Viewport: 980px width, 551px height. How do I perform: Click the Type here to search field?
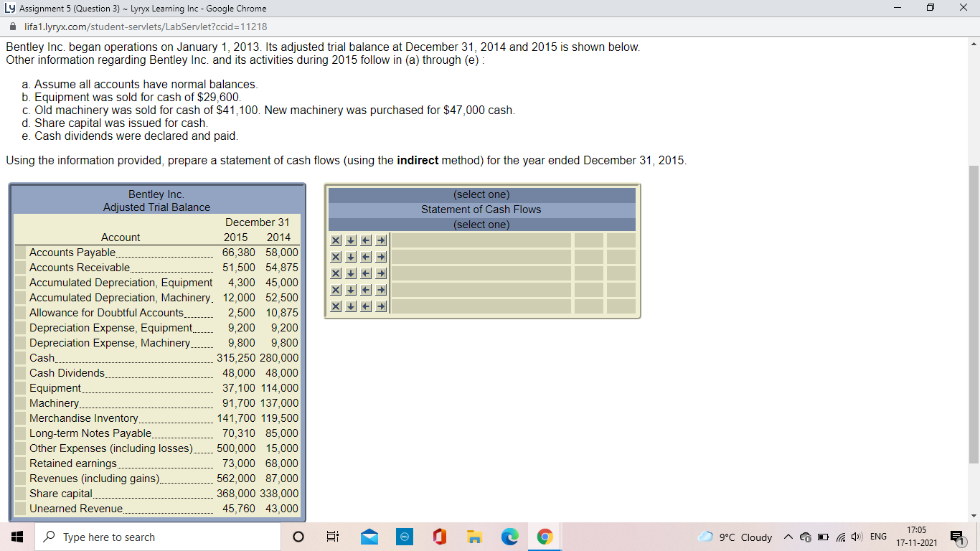158,536
